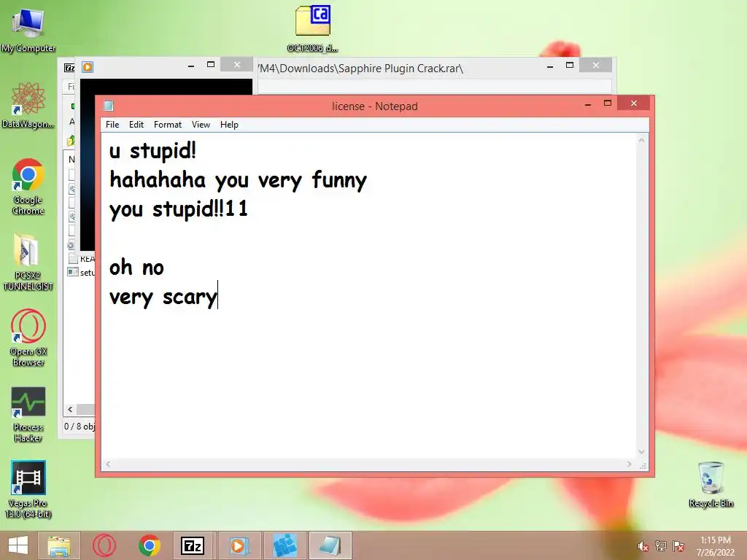The width and height of the screenshot is (747, 560).
Task: Minimize the 7-Zip Sapphire Plugin Crack window
Action: (x=550, y=66)
